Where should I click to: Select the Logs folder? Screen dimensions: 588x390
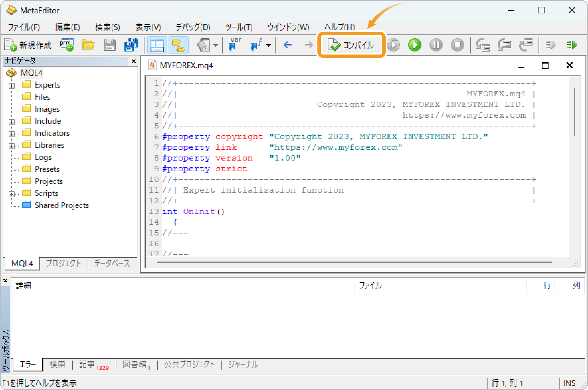click(43, 157)
